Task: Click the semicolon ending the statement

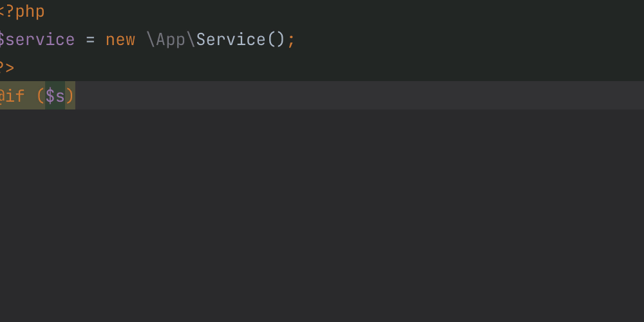Action: coord(291,41)
